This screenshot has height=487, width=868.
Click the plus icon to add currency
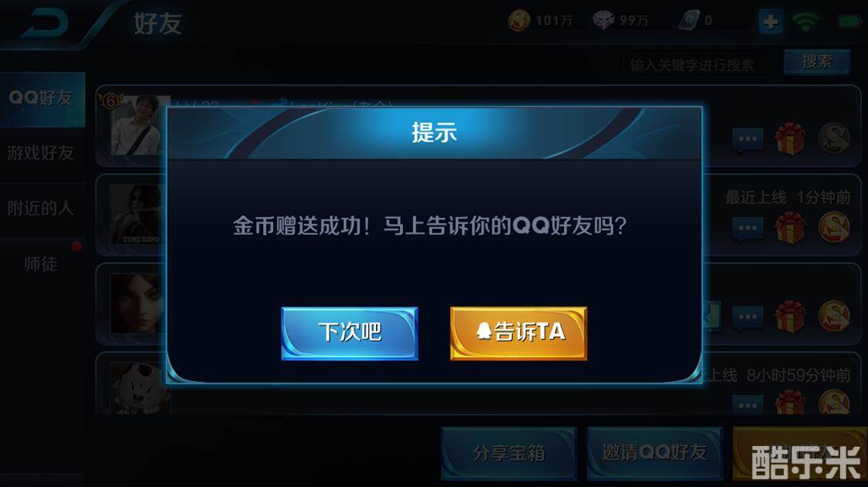(771, 22)
